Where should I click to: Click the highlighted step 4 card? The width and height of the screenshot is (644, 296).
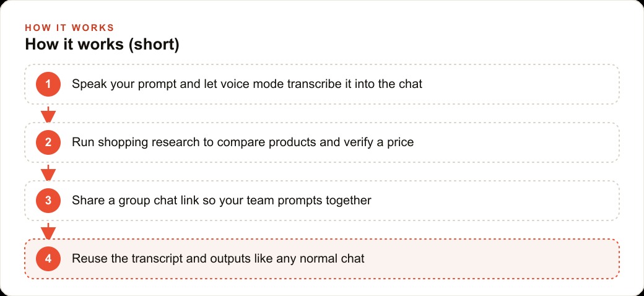click(x=322, y=259)
